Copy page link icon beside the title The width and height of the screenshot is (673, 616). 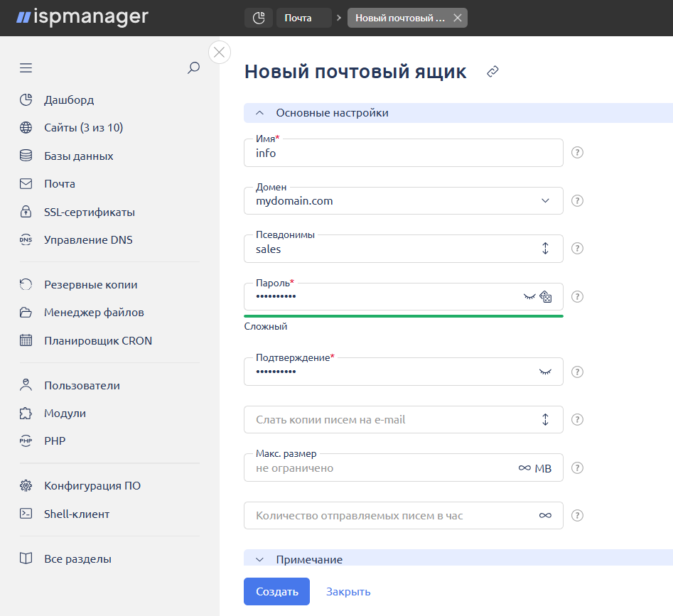click(492, 72)
